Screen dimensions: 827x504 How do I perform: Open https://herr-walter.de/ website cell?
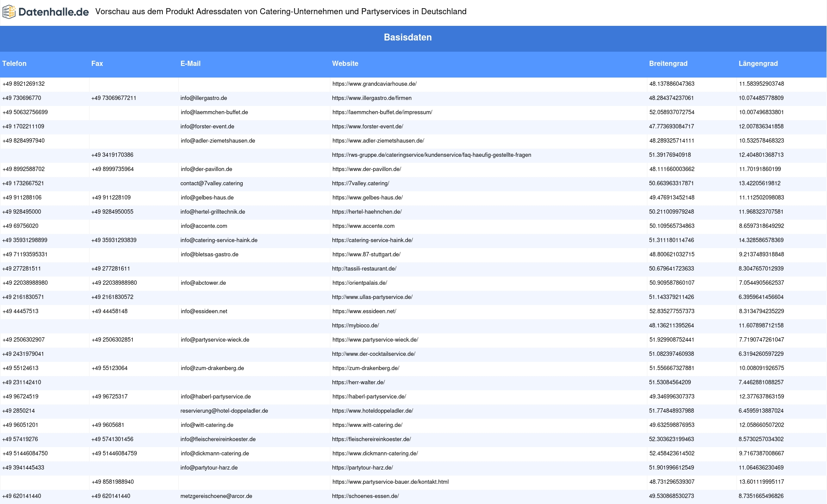(x=358, y=383)
